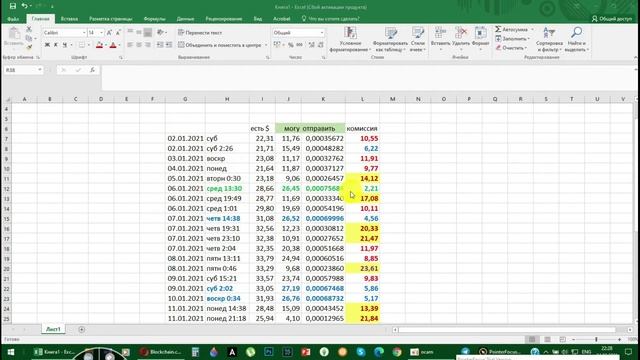Switch to the Данные tab
Image resolution: width=640 pixels, height=360 pixels.
tap(185, 19)
